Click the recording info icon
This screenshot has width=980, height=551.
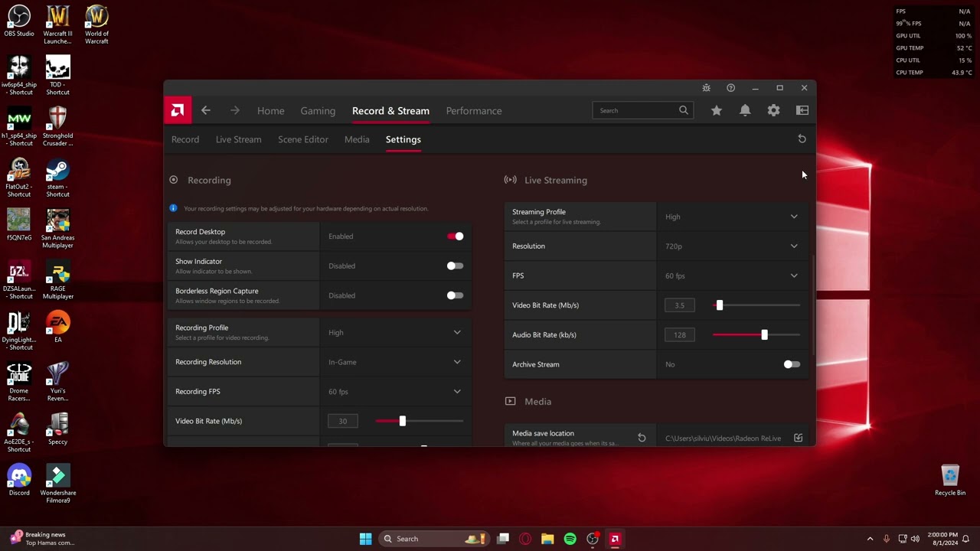pyautogui.click(x=173, y=208)
